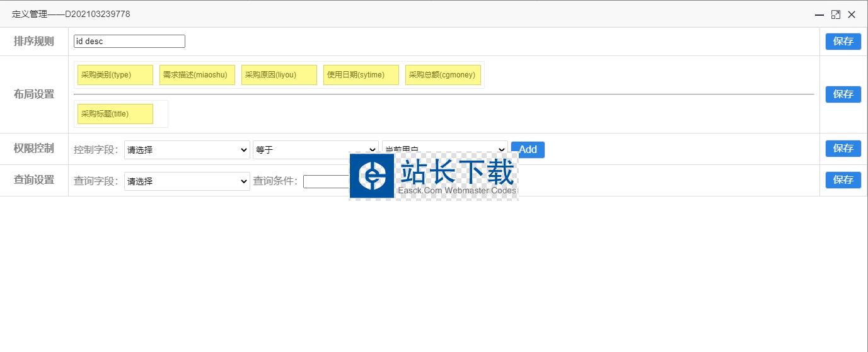This screenshot has height=352, width=868.
Task: Click the 排序规则 input field
Action: point(129,42)
